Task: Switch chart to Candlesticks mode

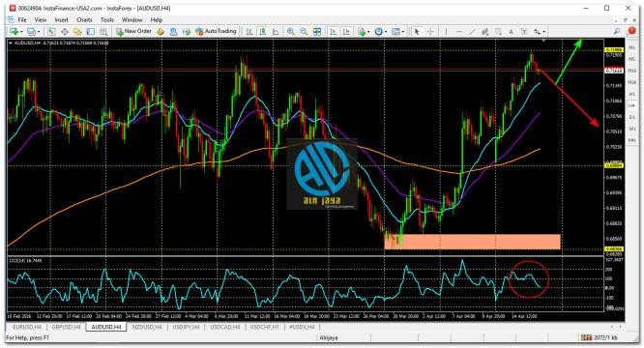Action: pos(262,32)
